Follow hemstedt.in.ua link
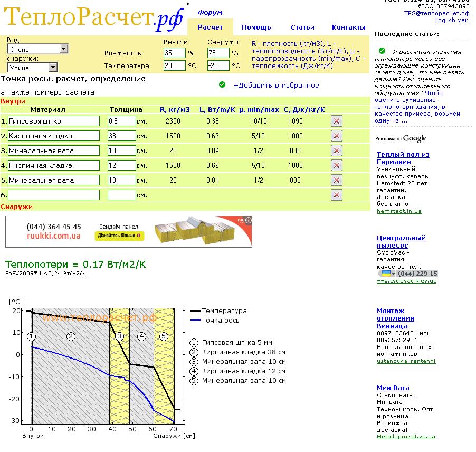The height and width of the screenshot is (452, 476). pyautogui.click(x=399, y=211)
